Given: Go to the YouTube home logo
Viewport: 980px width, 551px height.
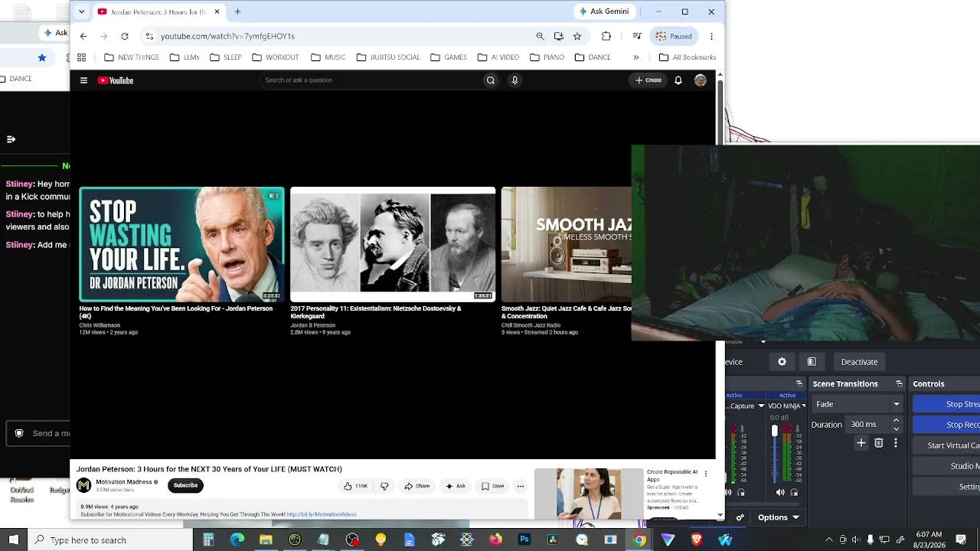Looking at the screenshot, I should (x=116, y=80).
